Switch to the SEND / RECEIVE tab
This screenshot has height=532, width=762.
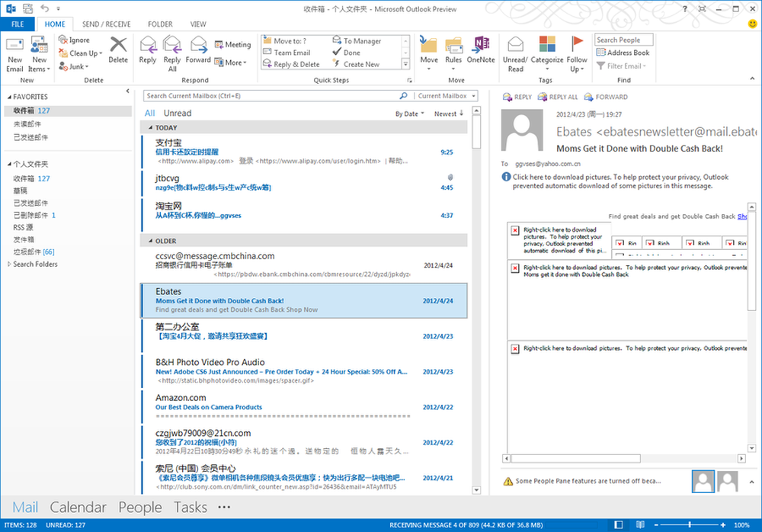click(x=106, y=24)
